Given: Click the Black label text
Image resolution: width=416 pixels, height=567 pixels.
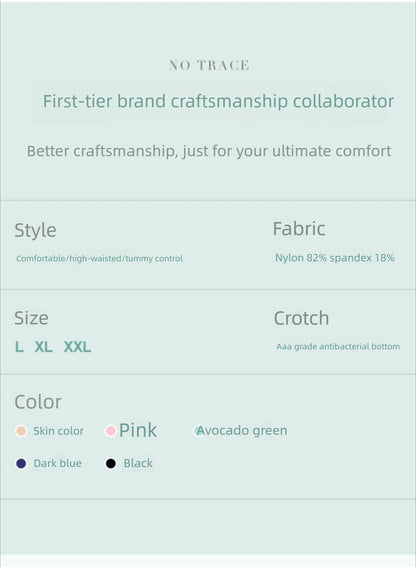Looking at the screenshot, I should (x=138, y=463).
